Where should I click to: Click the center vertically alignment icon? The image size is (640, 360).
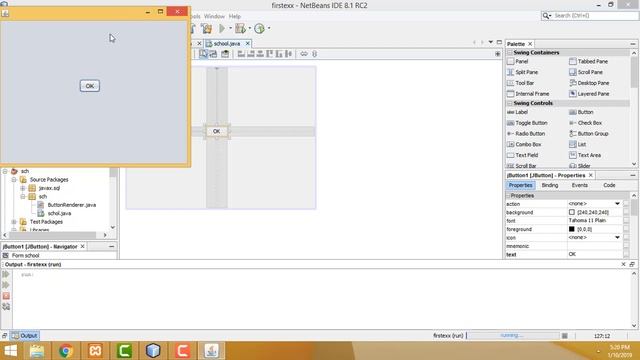point(289,54)
